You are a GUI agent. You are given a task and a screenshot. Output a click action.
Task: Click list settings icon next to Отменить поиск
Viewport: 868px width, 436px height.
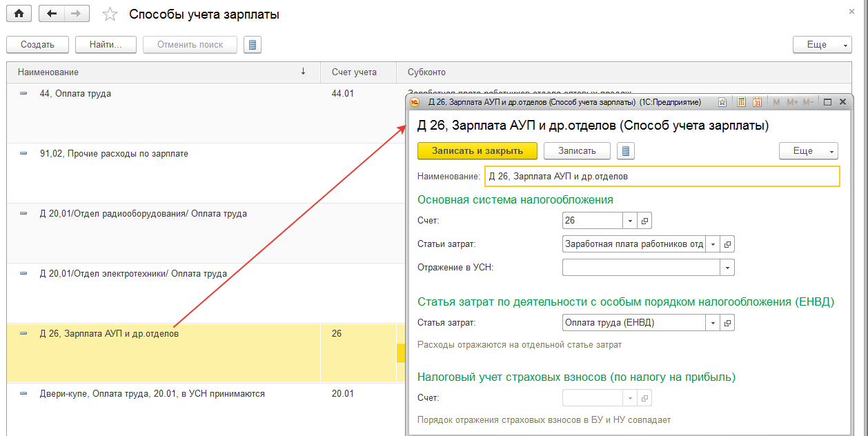pos(253,45)
